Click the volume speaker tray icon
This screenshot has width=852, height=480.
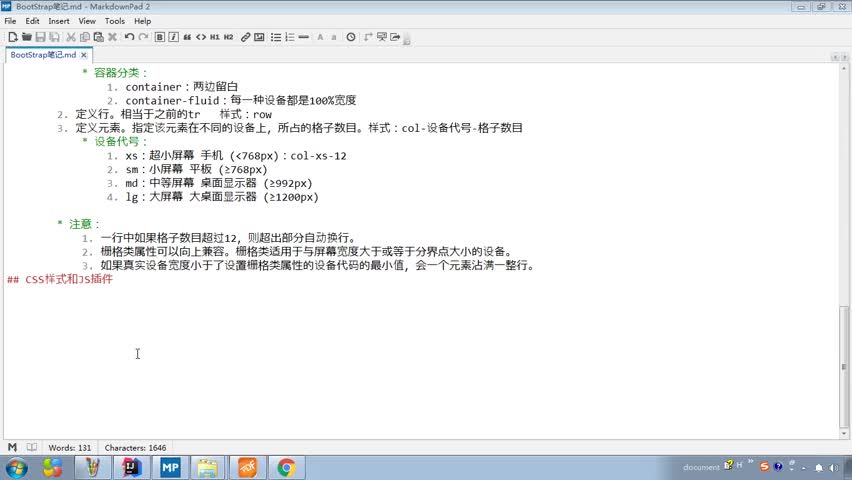[834, 467]
